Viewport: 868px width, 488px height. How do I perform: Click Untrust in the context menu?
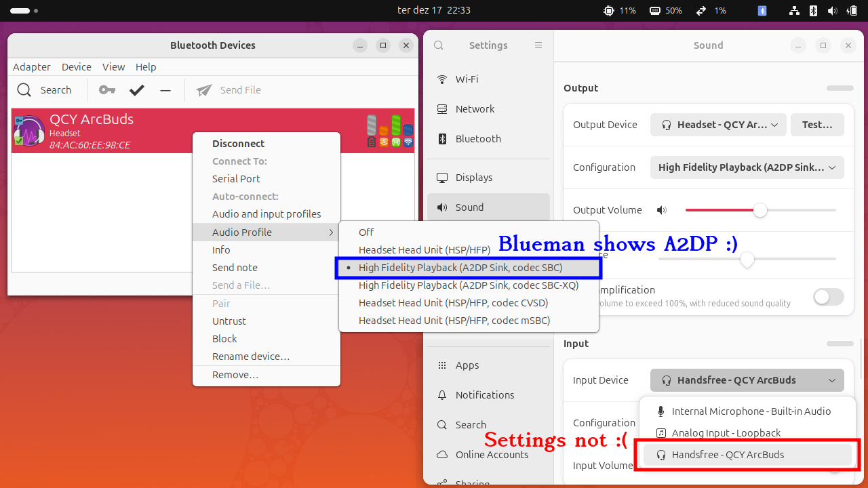pos(267,321)
